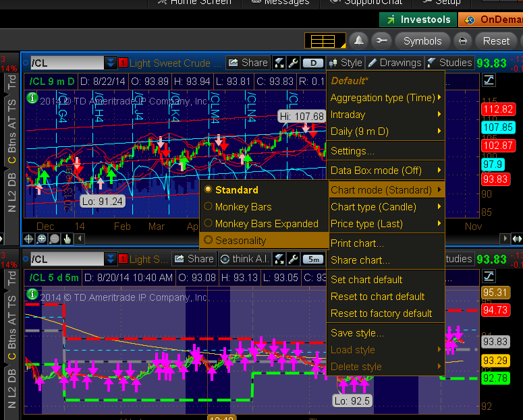Click the price axis scale icon on lower chart
Screen dimensions: 523x420
pyautogui.click(x=489, y=276)
